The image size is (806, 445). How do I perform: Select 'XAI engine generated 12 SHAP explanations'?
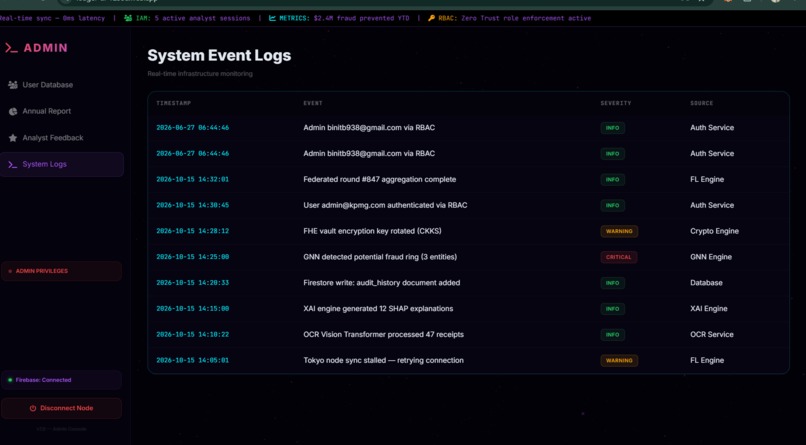[x=378, y=309]
